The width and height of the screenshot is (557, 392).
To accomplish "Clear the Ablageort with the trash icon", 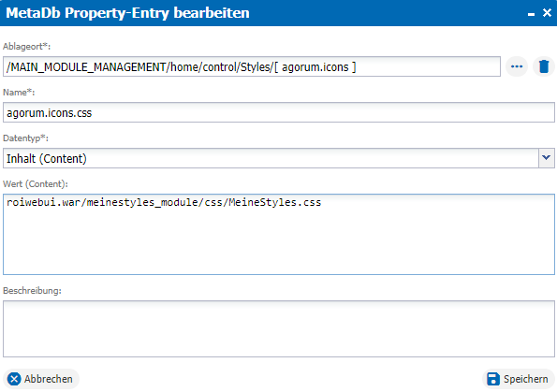I will coord(544,66).
